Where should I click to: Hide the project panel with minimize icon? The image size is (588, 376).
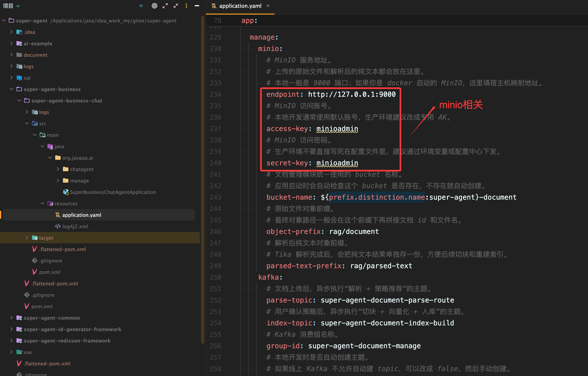click(x=197, y=6)
